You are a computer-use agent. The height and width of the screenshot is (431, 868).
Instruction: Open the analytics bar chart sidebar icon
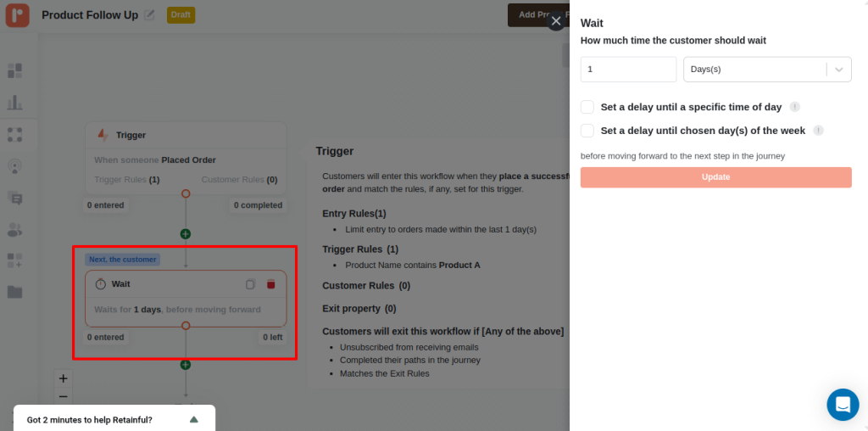15,103
